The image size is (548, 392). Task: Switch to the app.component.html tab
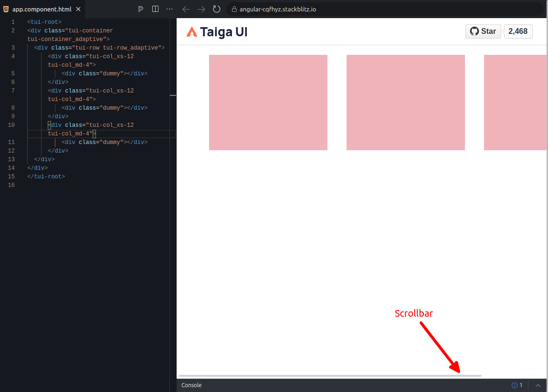[43, 9]
